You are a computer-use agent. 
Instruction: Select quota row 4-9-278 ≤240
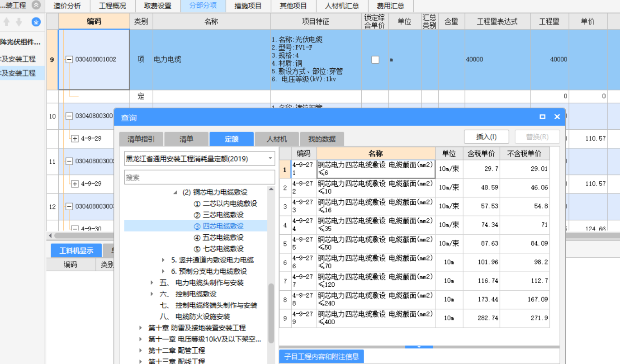[x=414, y=299]
